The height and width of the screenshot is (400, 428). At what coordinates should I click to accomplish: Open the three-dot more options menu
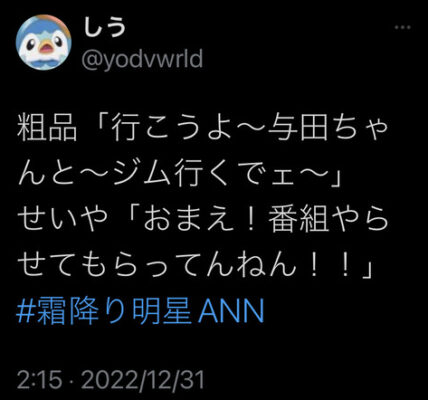click(x=402, y=27)
